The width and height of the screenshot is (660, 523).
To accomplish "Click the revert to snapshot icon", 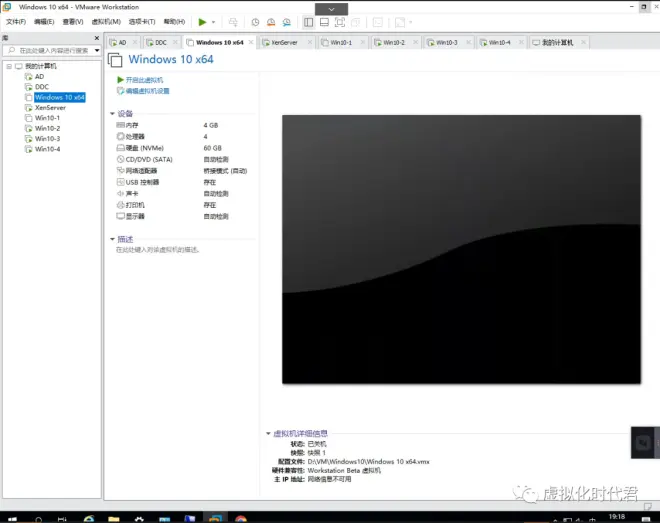I will click(x=271, y=22).
